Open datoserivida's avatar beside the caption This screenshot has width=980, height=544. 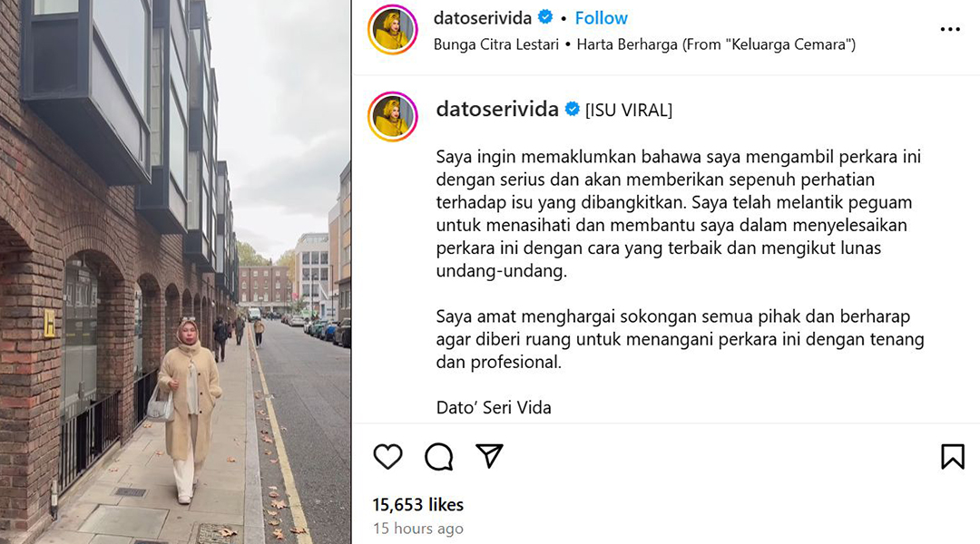tap(393, 117)
